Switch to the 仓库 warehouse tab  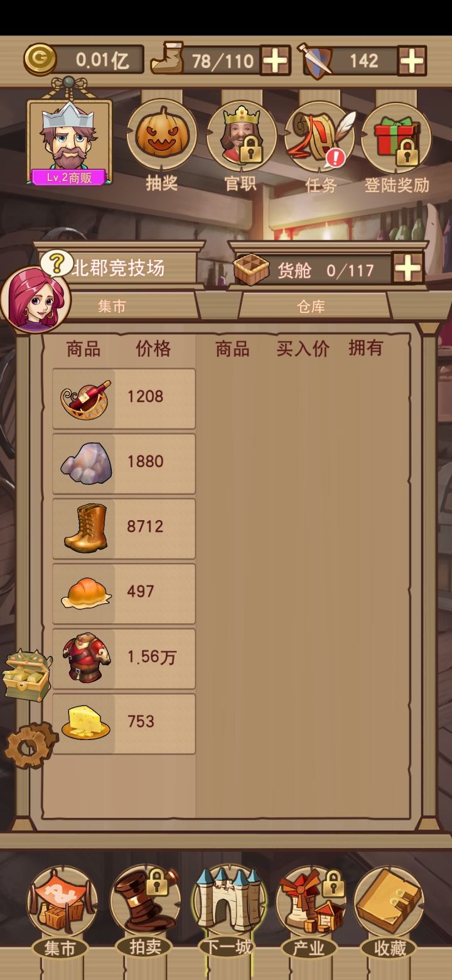point(311,306)
